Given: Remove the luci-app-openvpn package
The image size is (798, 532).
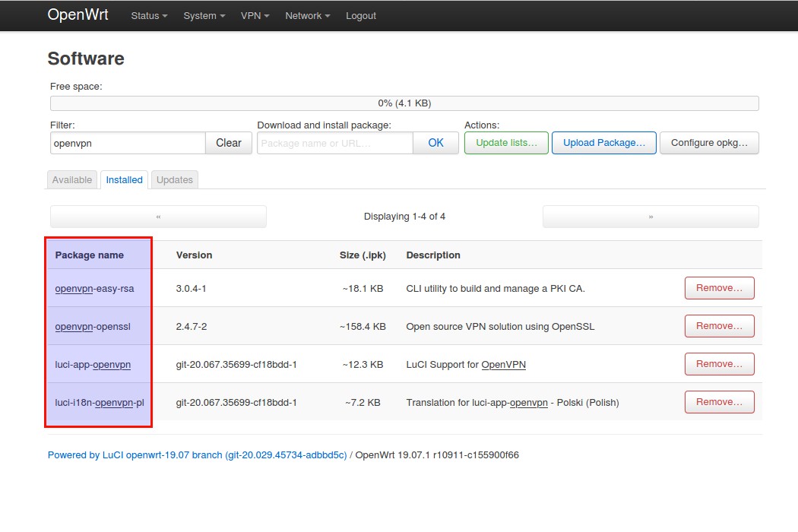Looking at the screenshot, I should 719,364.
